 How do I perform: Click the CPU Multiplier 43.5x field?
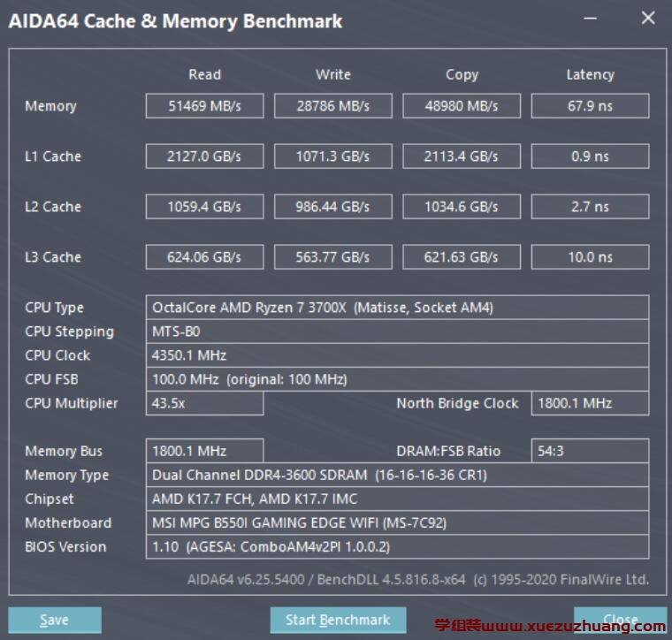click(x=204, y=403)
